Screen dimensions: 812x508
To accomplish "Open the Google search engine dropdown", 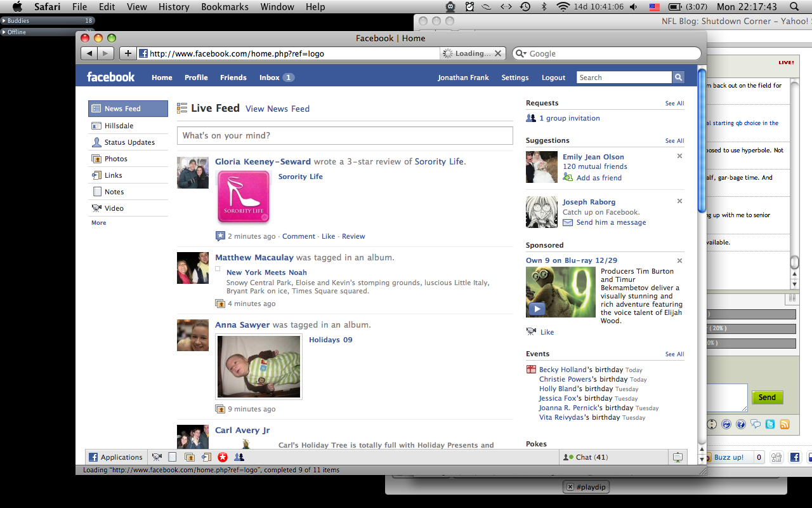I will pyautogui.click(x=520, y=54).
